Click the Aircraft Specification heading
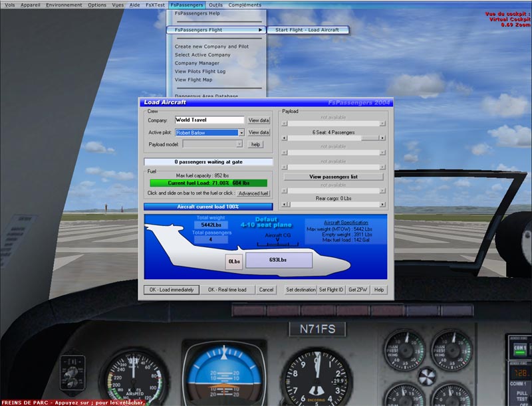The image size is (532, 406). coord(346,223)
